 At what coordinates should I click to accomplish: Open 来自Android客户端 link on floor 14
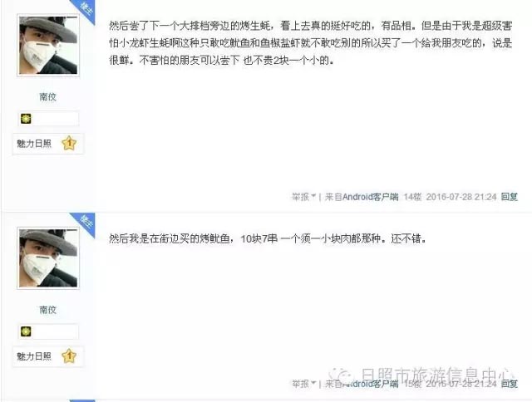362,197
